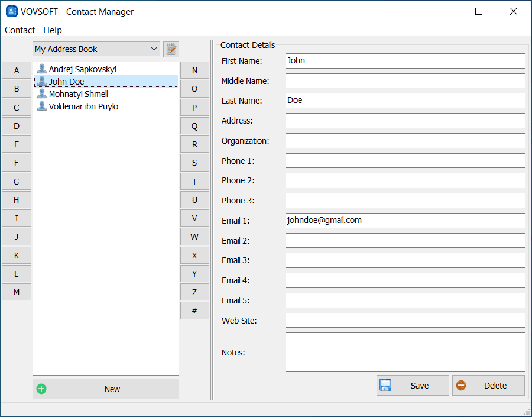This screenshot has width=532, height=417.
Task: Filter contacts by letter A
Action: (x=17, y=70)
